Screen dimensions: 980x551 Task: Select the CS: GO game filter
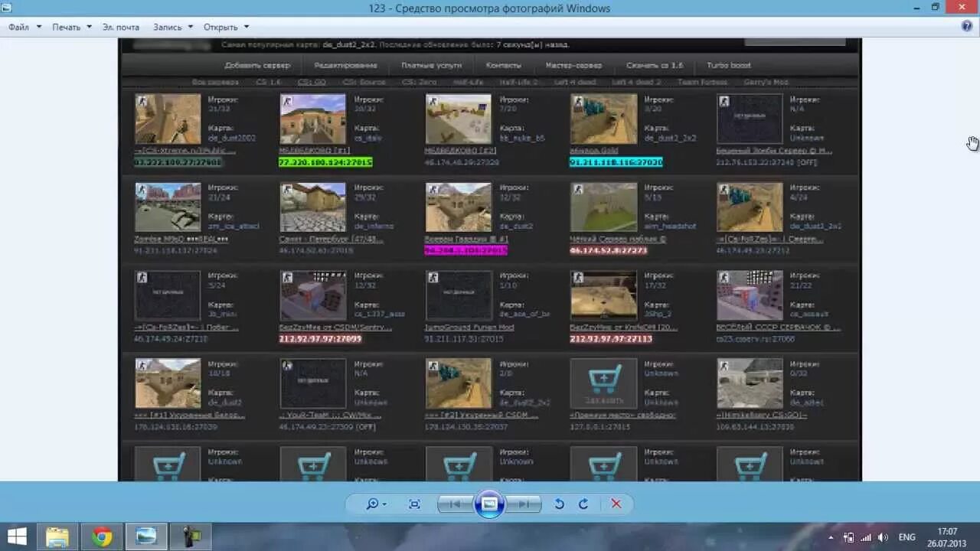pyautogui.click(x=312, y=82)
